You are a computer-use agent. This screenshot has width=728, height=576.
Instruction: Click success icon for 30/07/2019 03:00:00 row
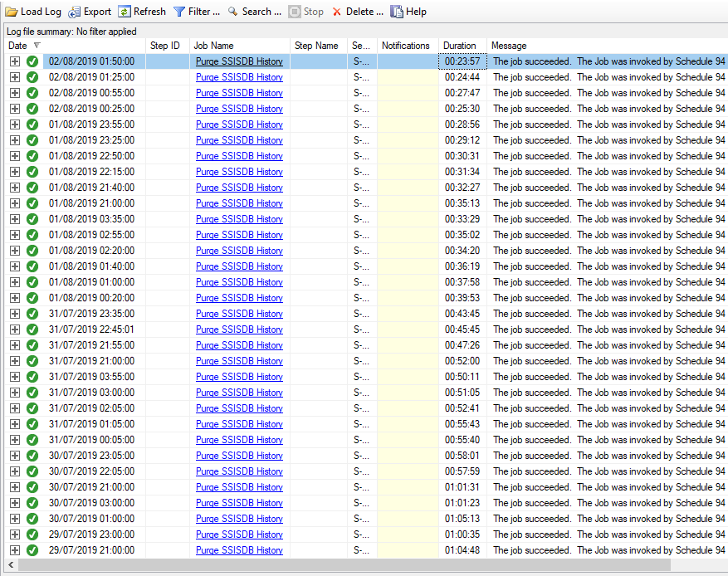coord(32,503)
